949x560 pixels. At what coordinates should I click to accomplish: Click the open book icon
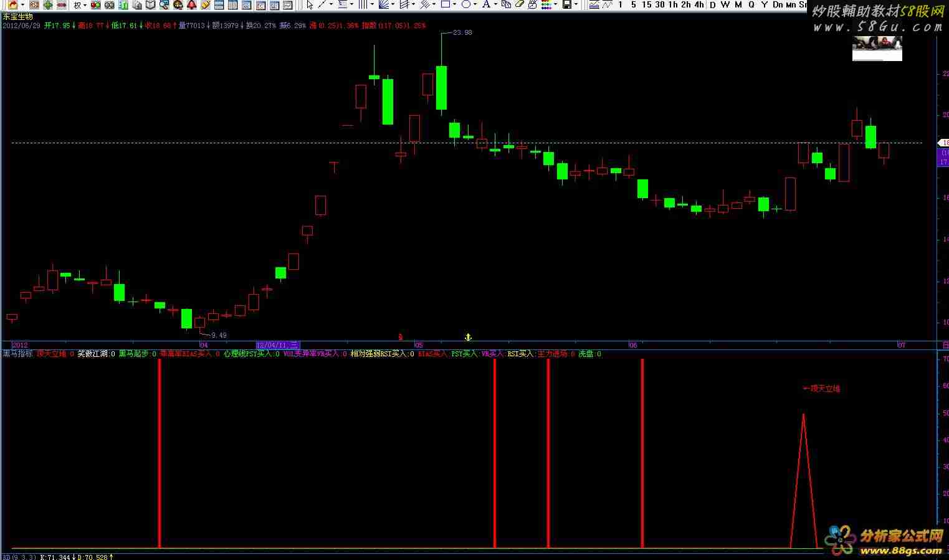[151, 5]
